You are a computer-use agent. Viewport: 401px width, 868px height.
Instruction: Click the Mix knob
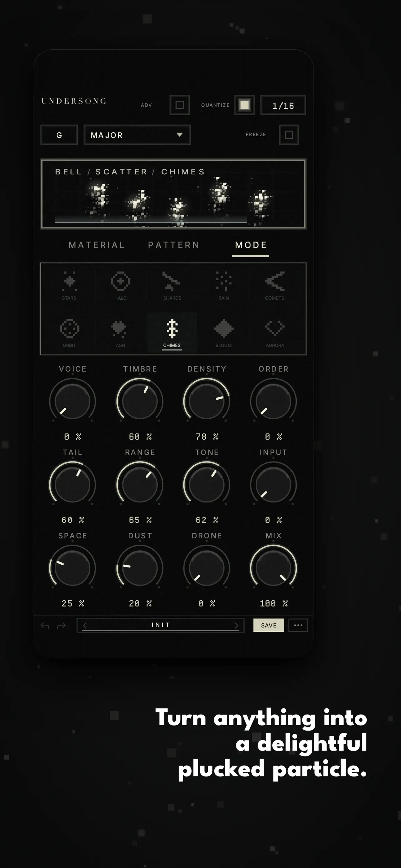pyautogui.click(x=273, y=568)
